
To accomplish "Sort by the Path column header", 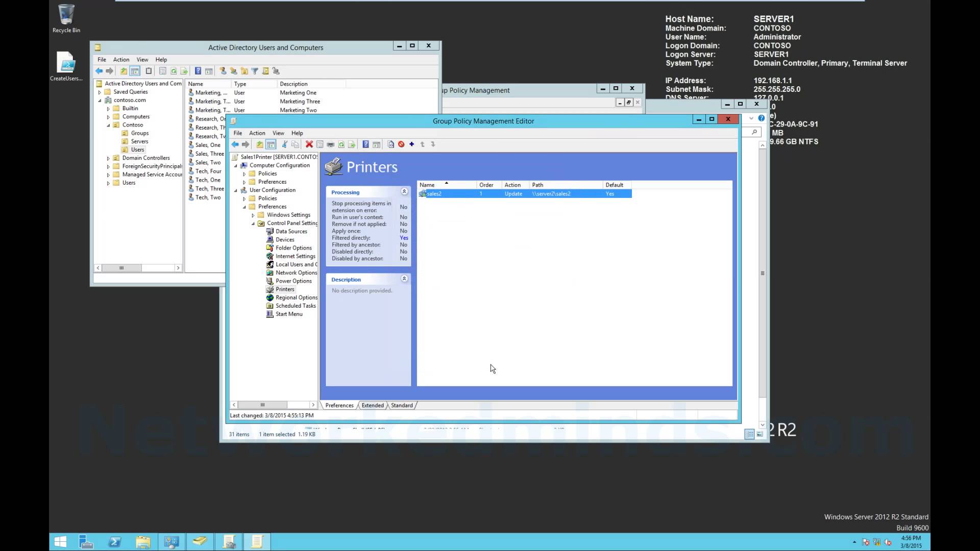I will tap(566, 185).
